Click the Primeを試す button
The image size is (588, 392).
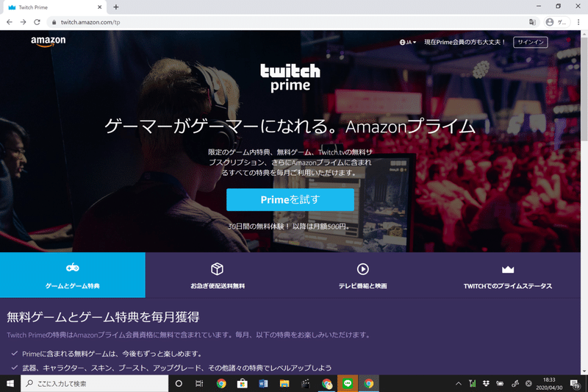pos(290,199)
